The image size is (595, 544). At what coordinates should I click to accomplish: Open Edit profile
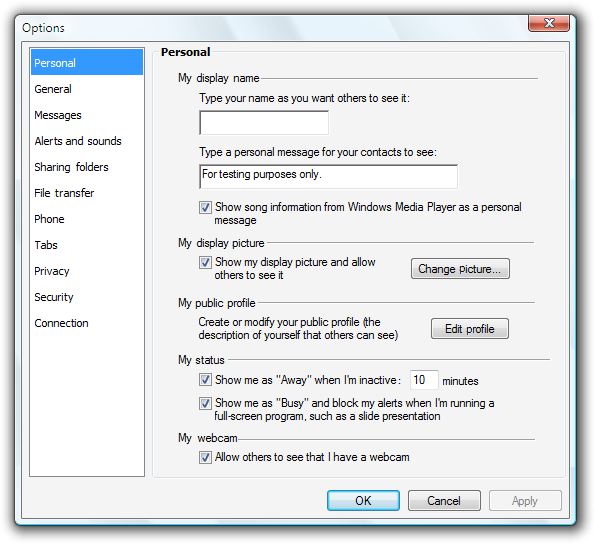[470, 329]
